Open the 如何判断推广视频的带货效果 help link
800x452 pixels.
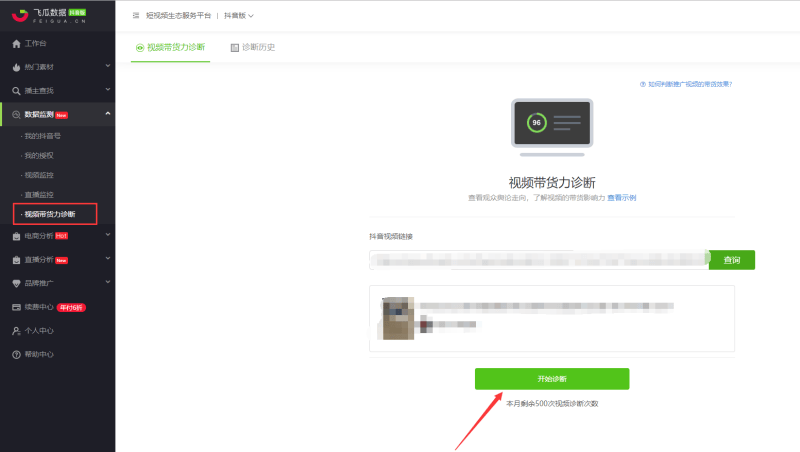tap(686, 84)
